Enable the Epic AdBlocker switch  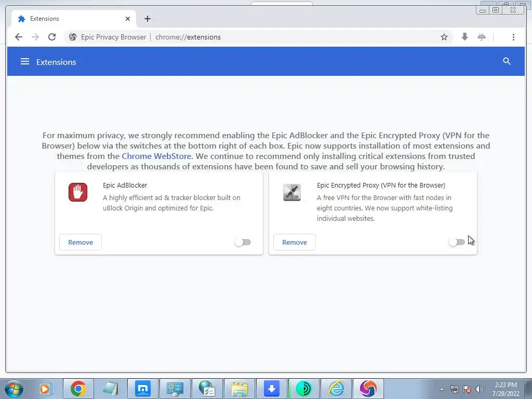(243, 242)
